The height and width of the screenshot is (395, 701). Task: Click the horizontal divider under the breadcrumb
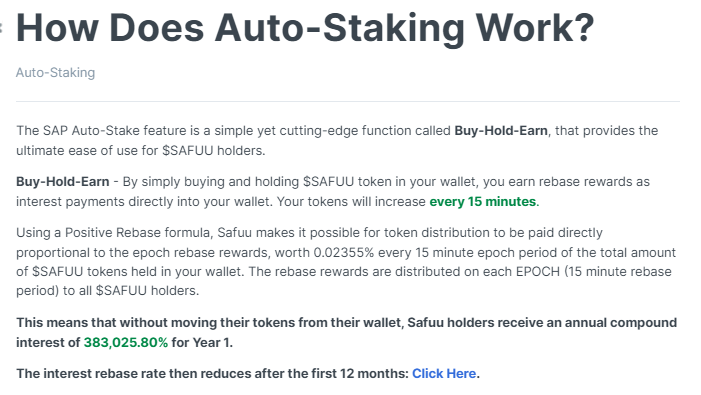(x=348, y=101)
